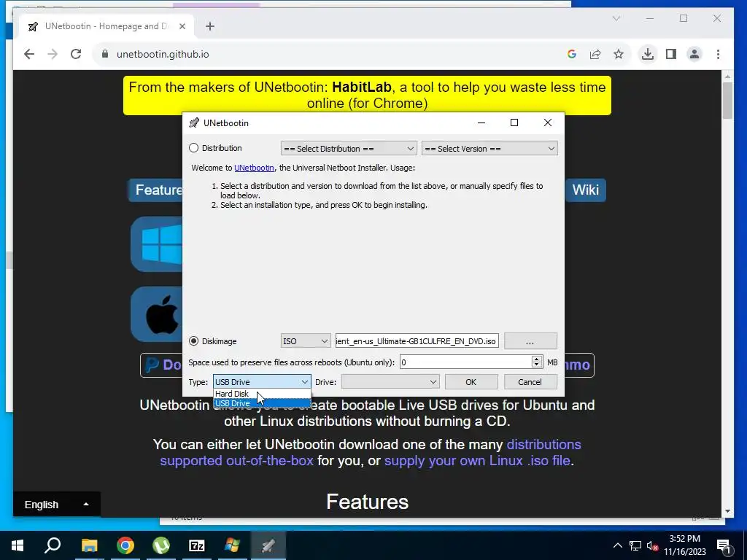Click Cancel in the UNetbootin dialog
Image resolution: width=747 pixels, height=560 pixels.
pos(530,382)
